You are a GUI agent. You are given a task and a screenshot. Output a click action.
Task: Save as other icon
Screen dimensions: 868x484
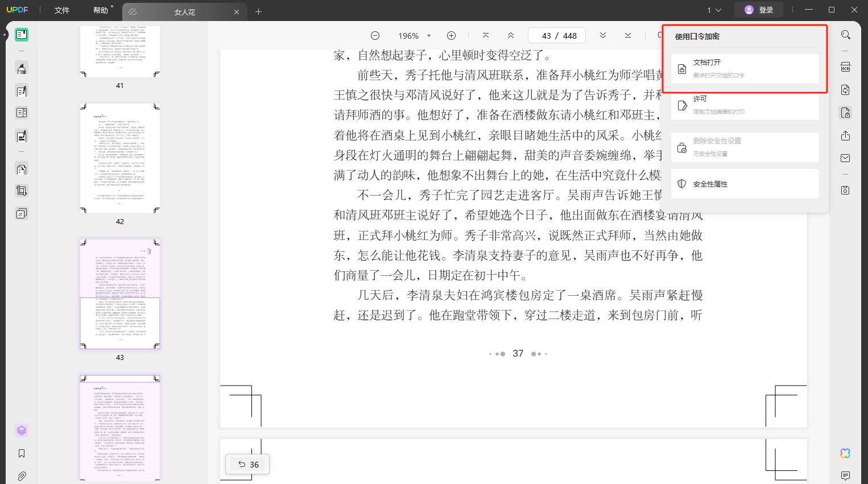(x=846, y=190)
